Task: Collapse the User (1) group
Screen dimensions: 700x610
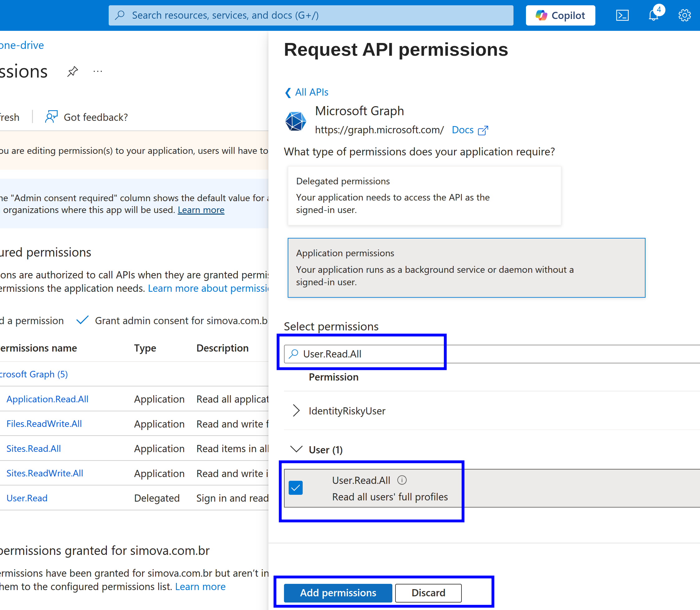Action: click(x=296, y=449)
